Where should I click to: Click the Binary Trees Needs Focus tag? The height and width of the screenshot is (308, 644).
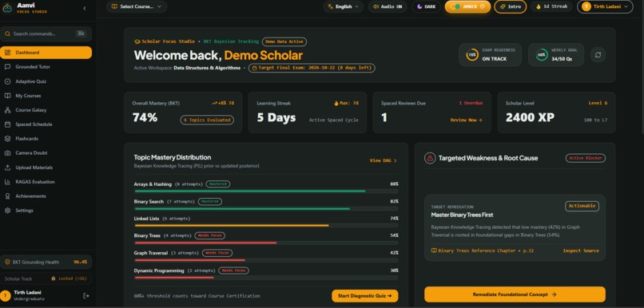pyautogui.click(x=209, y=236)
